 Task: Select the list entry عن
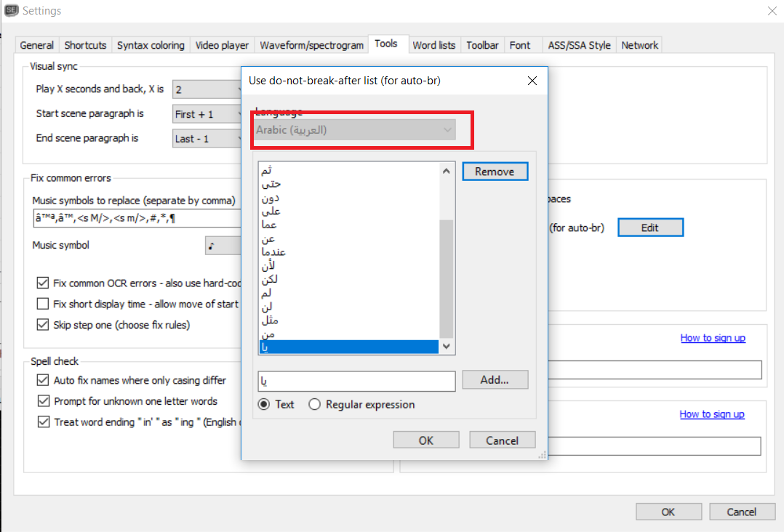click(x=349, y=238)
